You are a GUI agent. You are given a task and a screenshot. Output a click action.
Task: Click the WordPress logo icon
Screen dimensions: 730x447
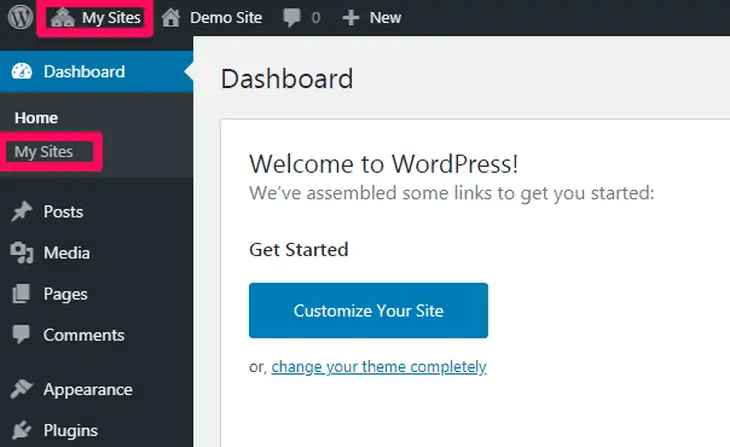tap(20, 17)
